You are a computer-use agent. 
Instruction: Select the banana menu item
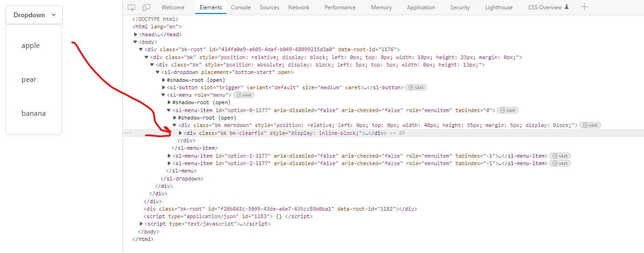click(34, 113)
